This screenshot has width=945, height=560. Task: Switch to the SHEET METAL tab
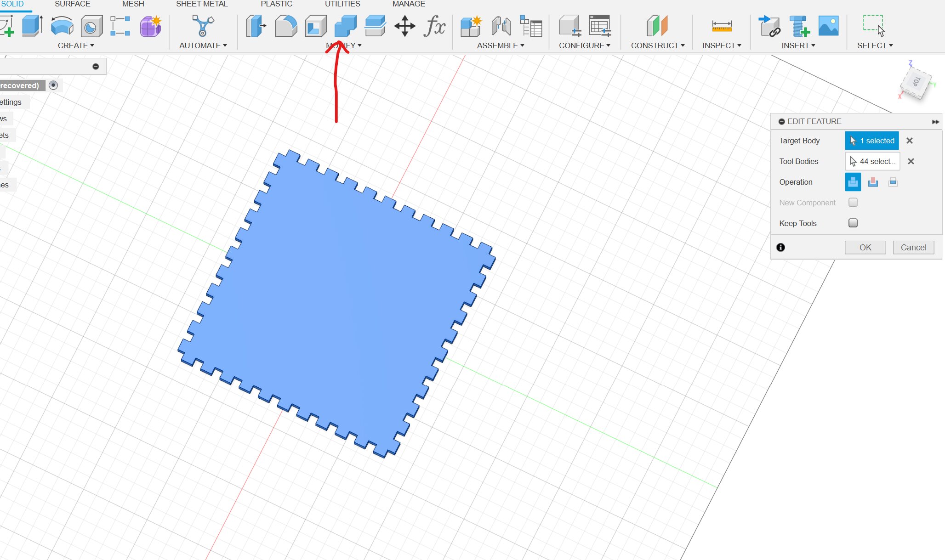tap(202, 4)
